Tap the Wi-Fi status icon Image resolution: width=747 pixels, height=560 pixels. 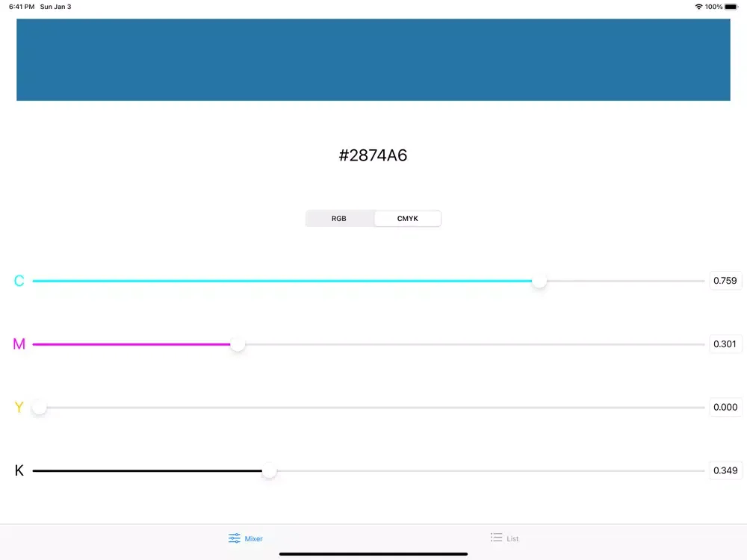click(x=698, y=7)
